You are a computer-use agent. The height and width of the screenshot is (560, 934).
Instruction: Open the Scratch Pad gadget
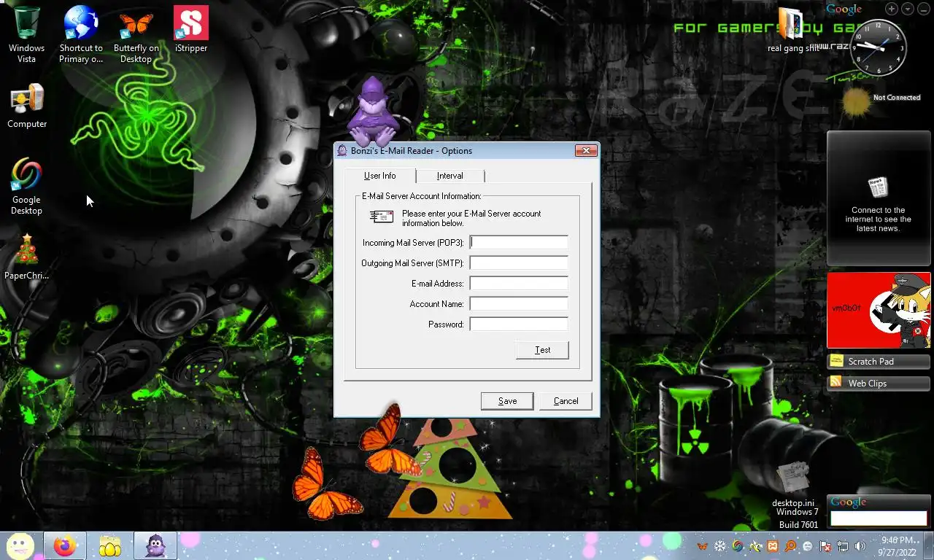879,361
